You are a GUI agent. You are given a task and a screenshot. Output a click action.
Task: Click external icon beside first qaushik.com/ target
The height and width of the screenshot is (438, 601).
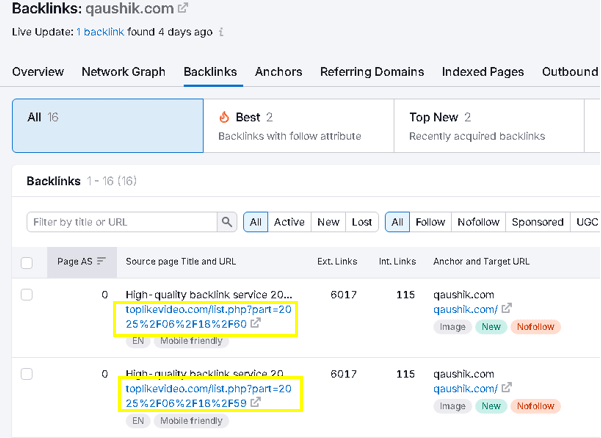click(x=507, y=308)
